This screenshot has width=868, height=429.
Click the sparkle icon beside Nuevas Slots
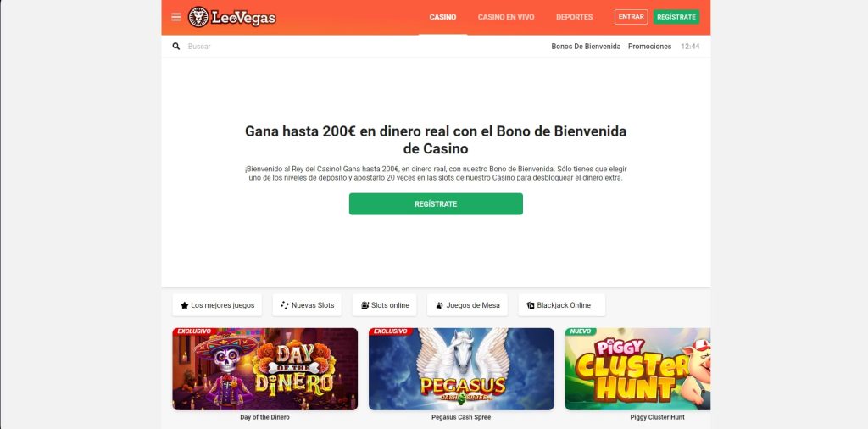pyautogui.click(x=285, y=305)
